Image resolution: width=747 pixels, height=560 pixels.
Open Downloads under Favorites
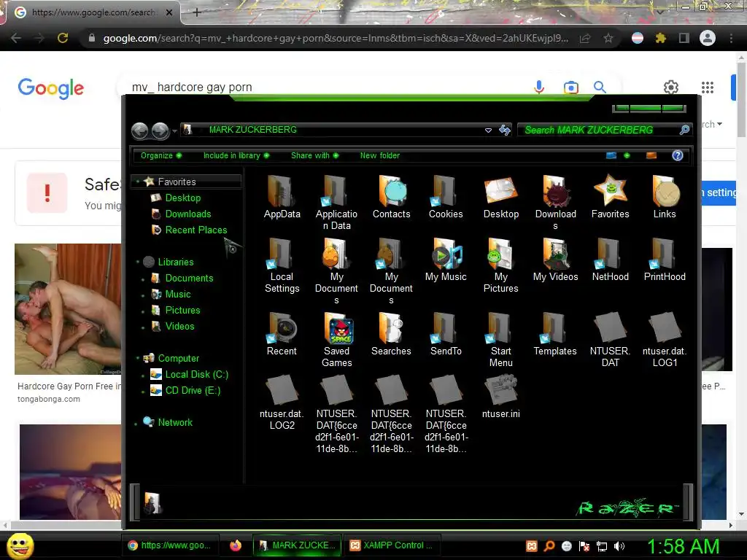pyautogui.click(x=188, y=214)
